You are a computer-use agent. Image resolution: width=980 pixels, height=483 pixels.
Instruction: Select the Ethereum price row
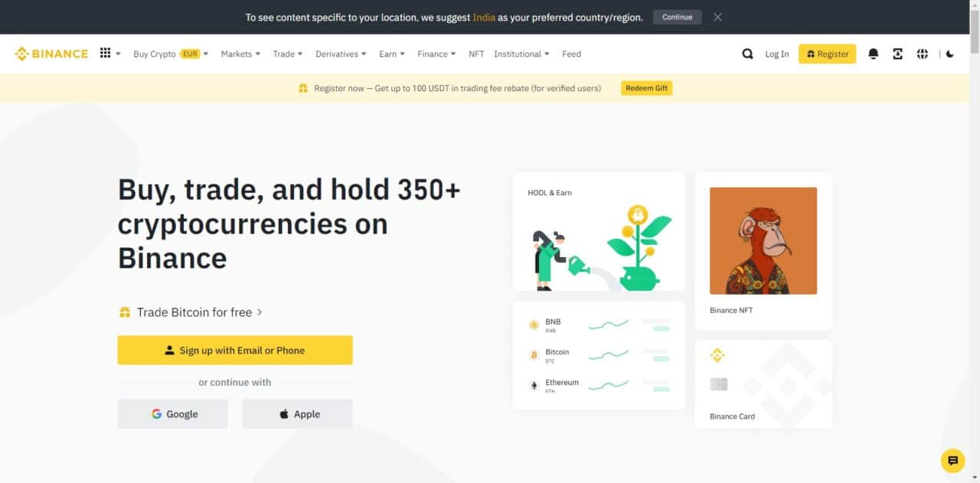point(599,385)
